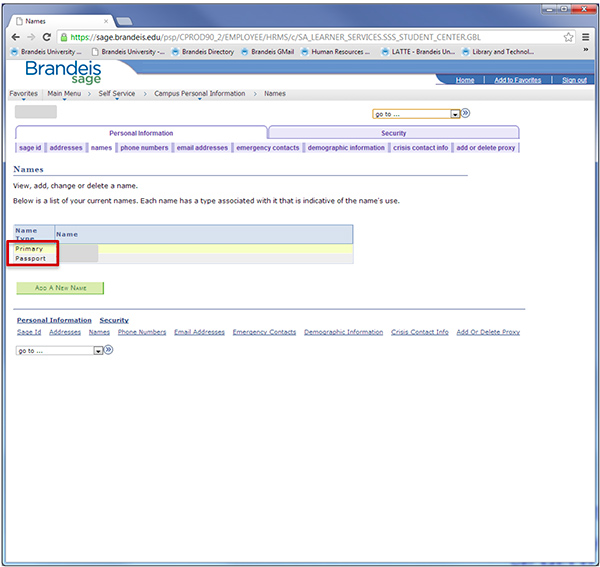Screen dimensions: 600x567
Task: Open the Favorites menu
Action: (23, 94)
